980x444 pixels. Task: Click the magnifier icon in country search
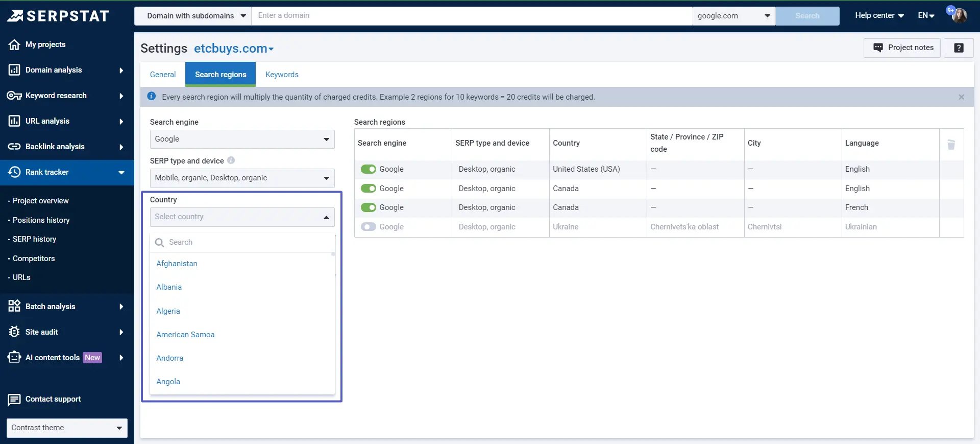(160, 243)
